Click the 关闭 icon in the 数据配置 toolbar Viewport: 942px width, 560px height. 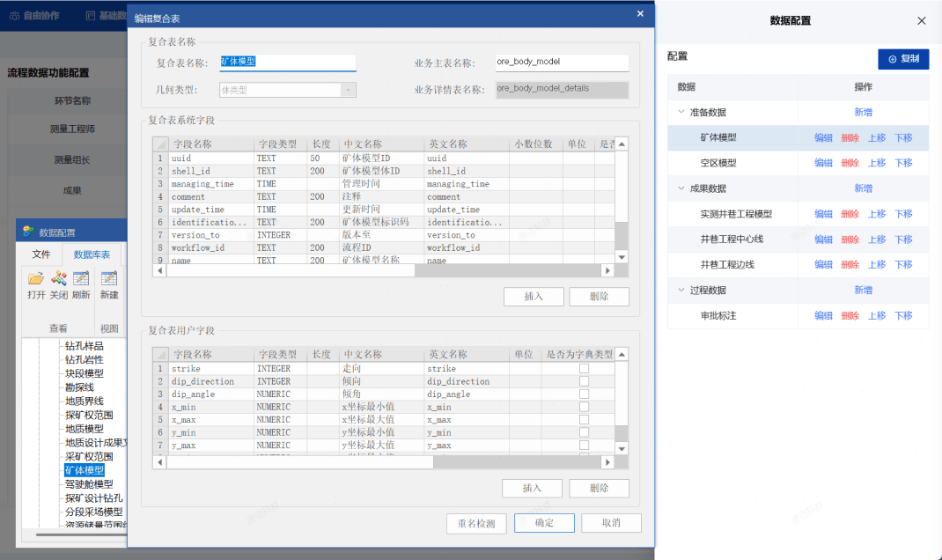click(x=59, y=278)
